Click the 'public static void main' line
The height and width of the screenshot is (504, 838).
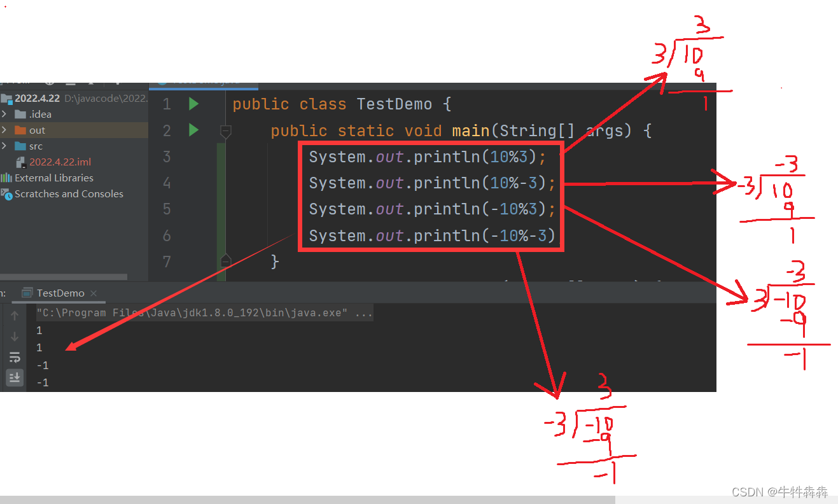tap(461, 131)
